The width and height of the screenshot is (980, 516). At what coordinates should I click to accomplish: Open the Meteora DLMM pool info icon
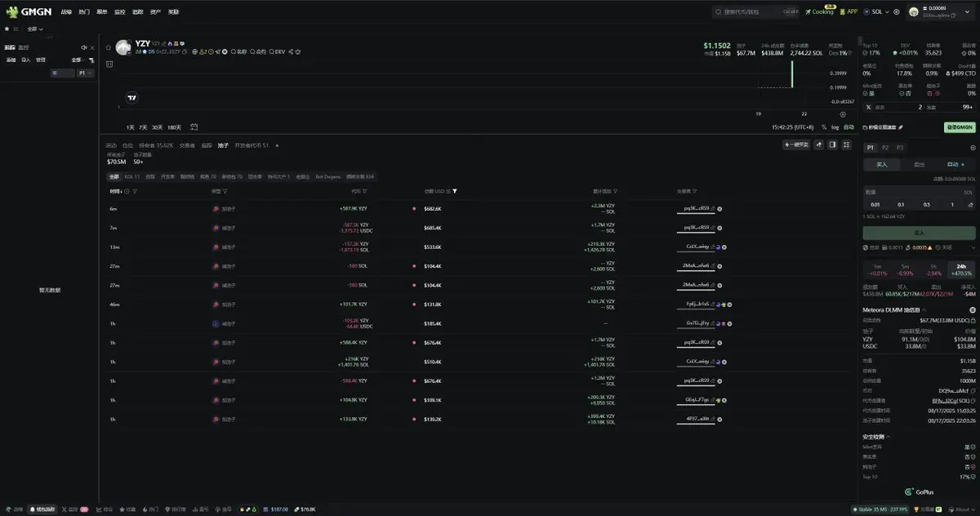click(x=973, y=310)
